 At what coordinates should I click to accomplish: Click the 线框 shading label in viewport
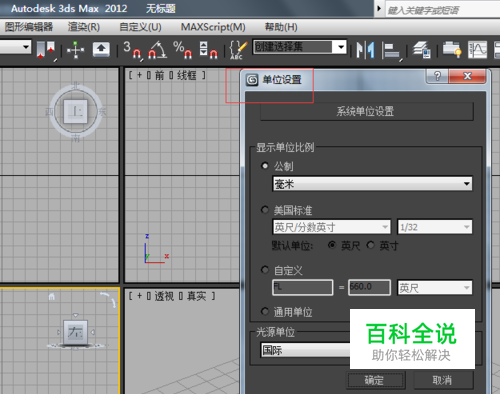click(187, 76)
